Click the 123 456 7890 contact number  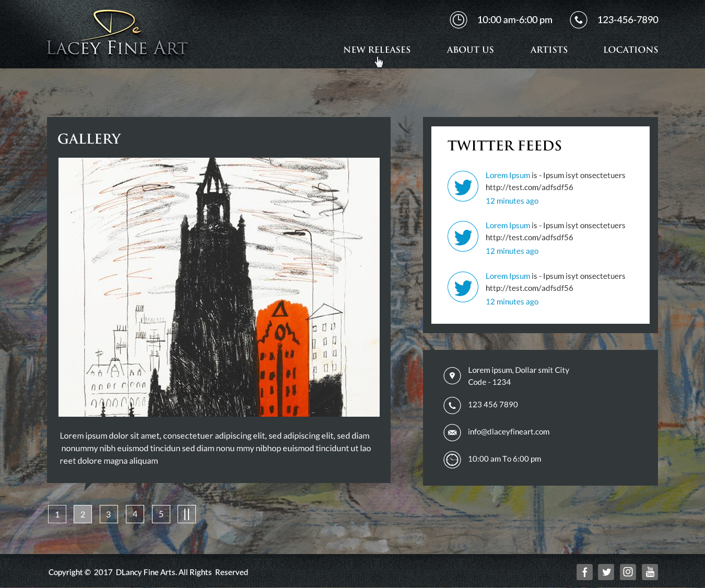[493, 405]
